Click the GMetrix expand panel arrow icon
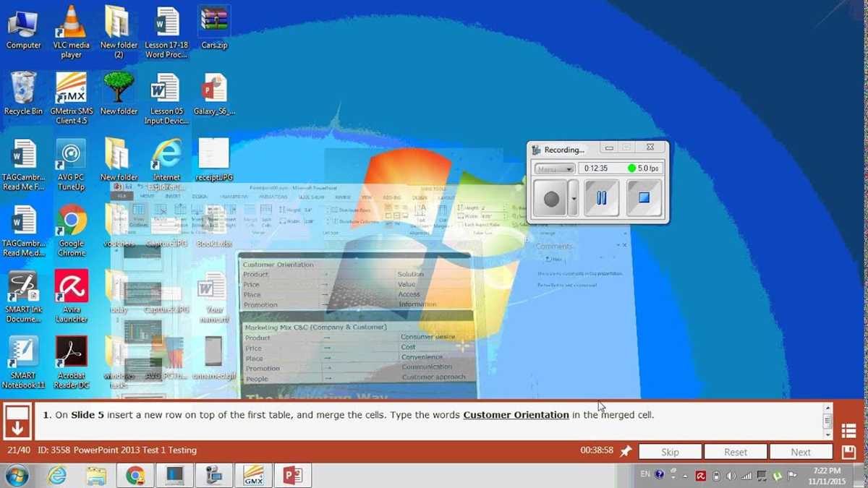 (17, 421)
